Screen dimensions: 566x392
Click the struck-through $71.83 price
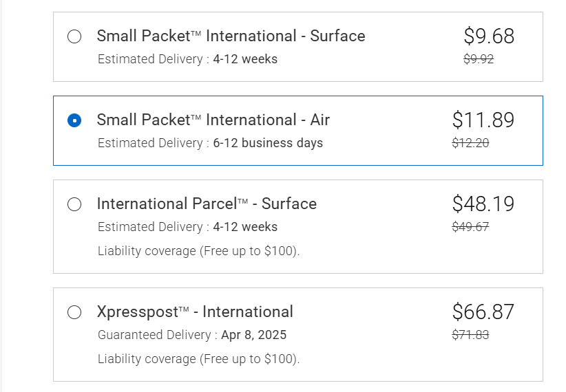[470, 335]
